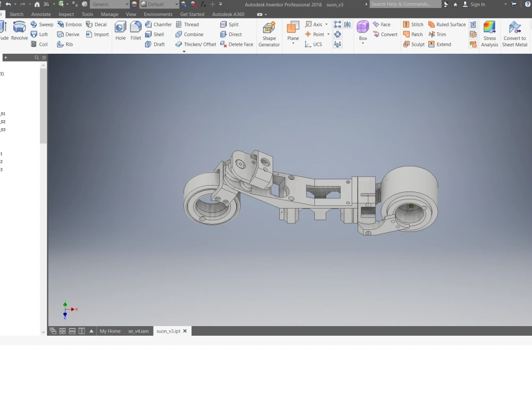This screenshot has height=399, width=532.
Task: Open the model browser search icon
Action: [x=37, y=57]
